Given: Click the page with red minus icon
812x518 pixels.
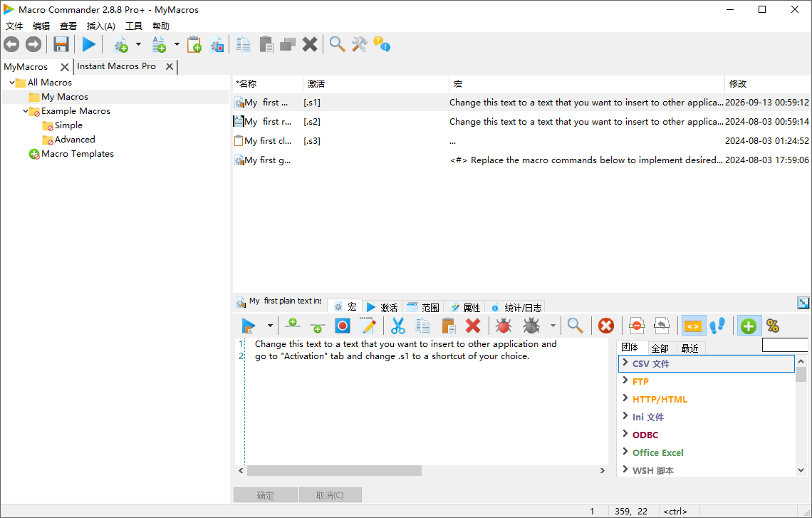Looking at the screenshot, I should pos(637,326).
